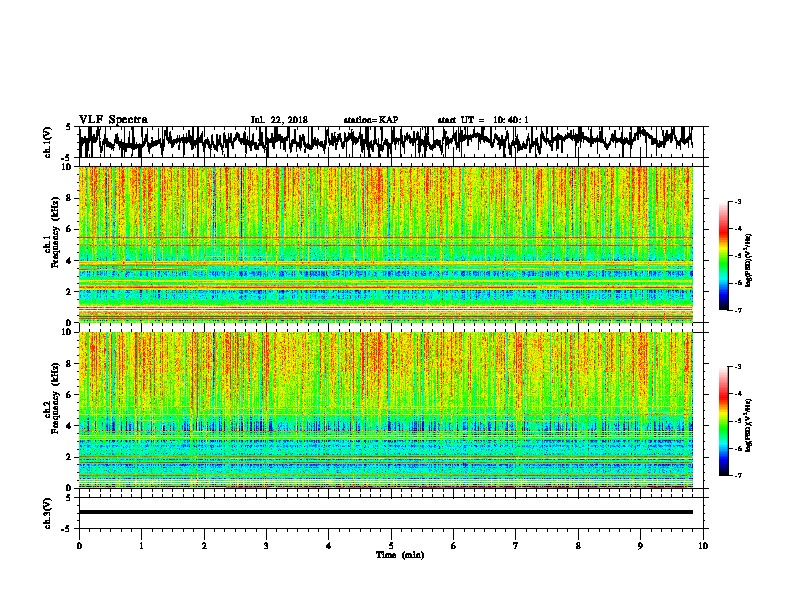Click time axis tick label "2"

click(204, 546)
